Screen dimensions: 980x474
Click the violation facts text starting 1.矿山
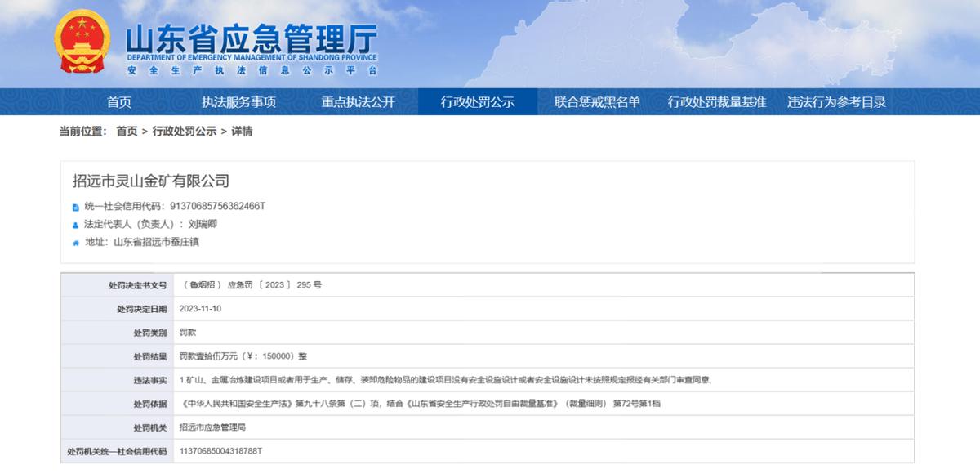[447, 380]
